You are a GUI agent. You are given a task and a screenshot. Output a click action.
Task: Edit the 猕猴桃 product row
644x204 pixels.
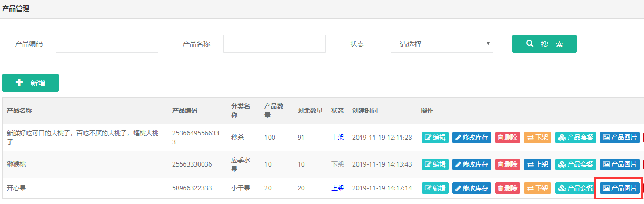pos(435,164)
